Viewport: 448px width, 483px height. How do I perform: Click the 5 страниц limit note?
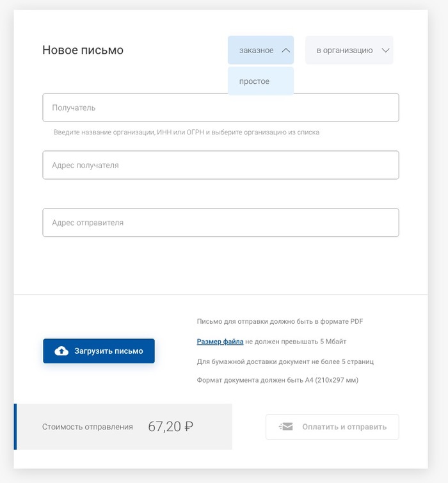285,361
